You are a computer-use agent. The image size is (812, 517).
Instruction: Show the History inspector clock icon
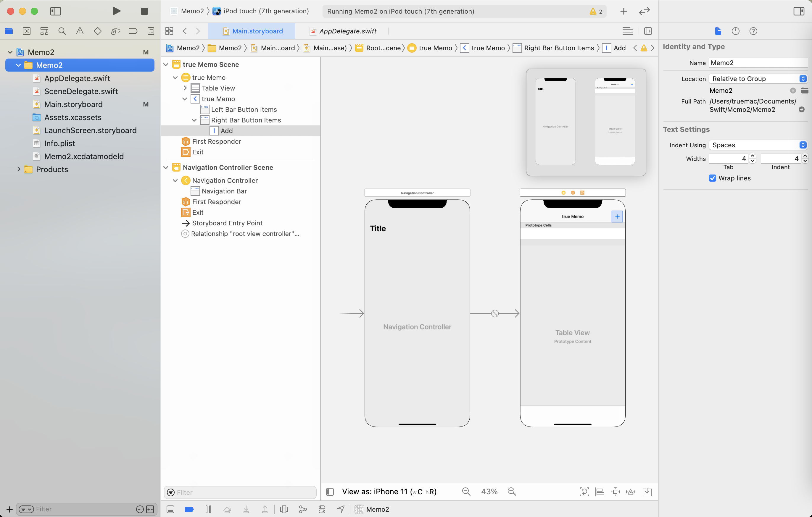(735, 31)
